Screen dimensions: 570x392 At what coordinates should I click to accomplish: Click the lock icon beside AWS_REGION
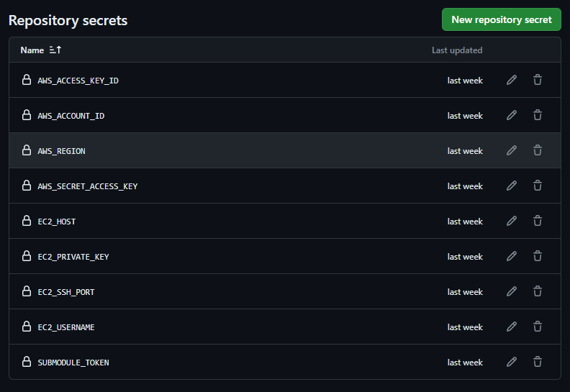[x=27, y=150]
